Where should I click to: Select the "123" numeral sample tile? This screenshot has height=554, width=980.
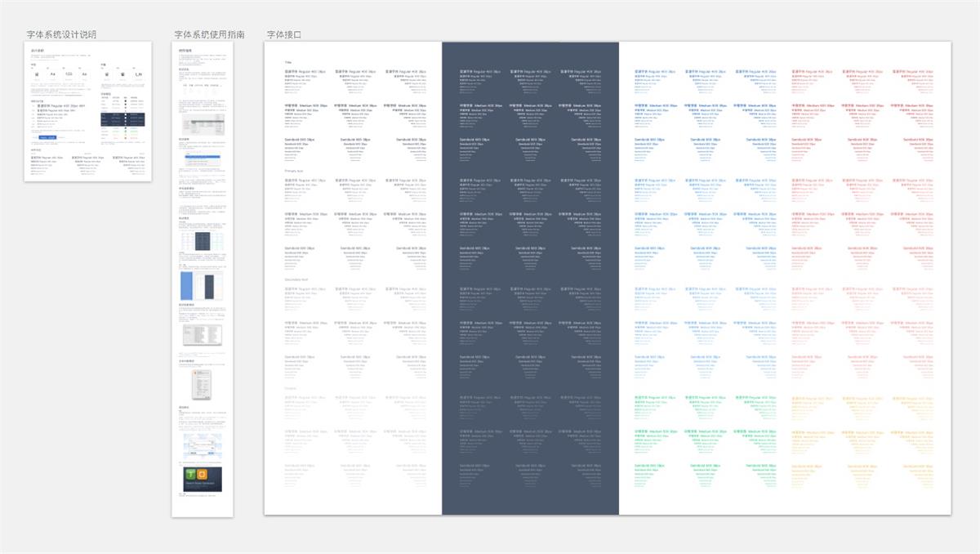pos(69,74)
